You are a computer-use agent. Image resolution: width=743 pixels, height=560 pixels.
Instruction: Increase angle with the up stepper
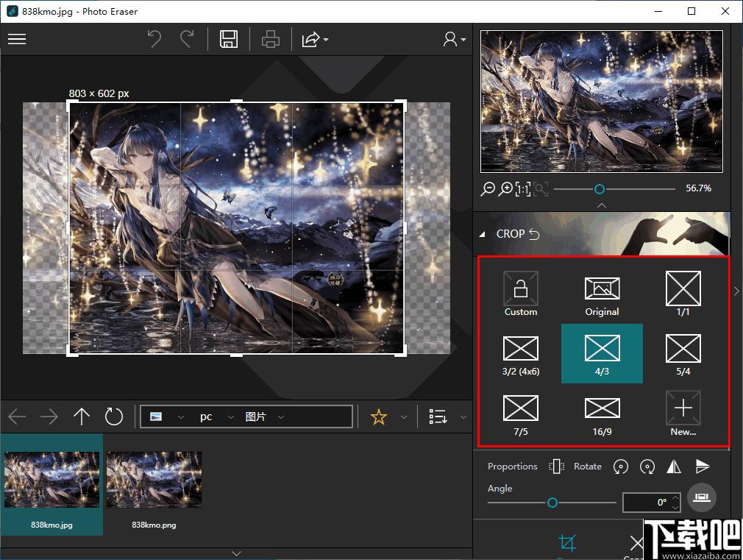coord(676,498)
